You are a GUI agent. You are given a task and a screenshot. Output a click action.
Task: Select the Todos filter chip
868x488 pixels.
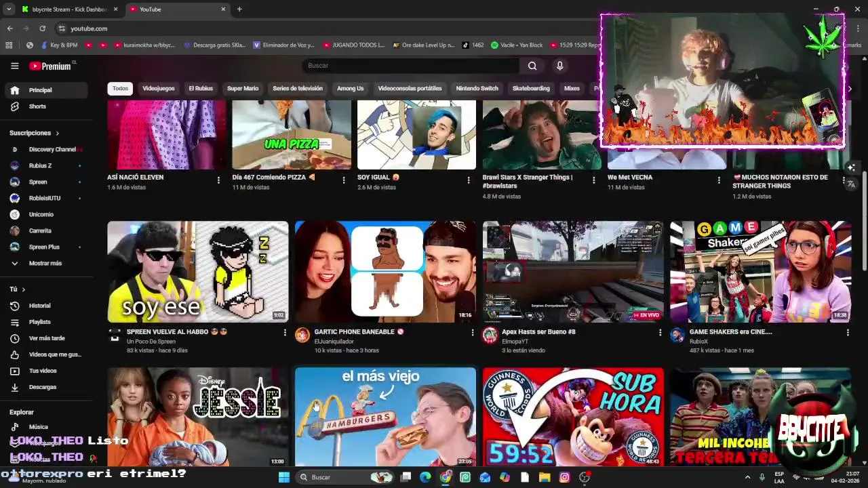pyautogui.click(x=120, y=88)
